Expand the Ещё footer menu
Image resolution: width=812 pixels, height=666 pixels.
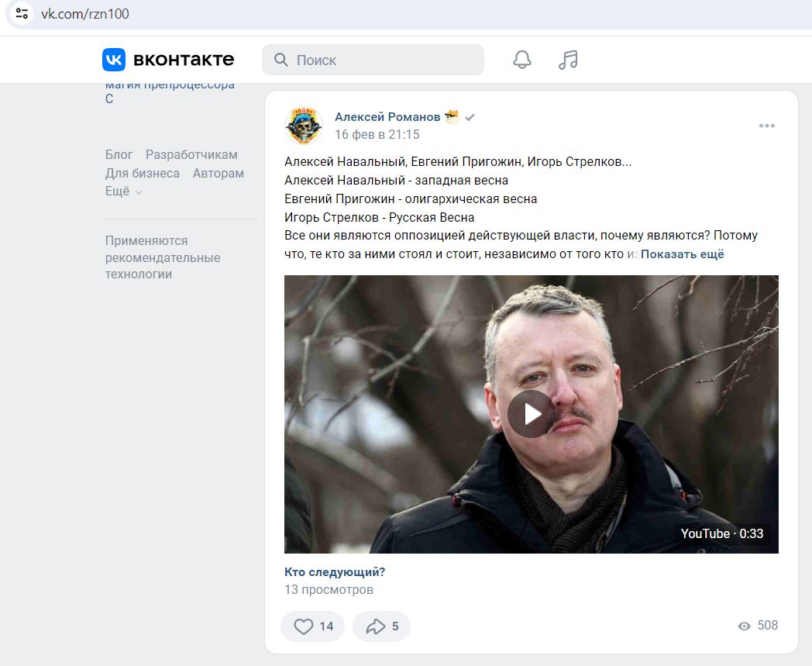[123, 192]
